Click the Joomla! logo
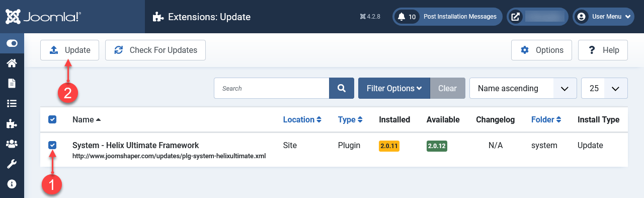644x198 pixels. [x=43, y=17]
